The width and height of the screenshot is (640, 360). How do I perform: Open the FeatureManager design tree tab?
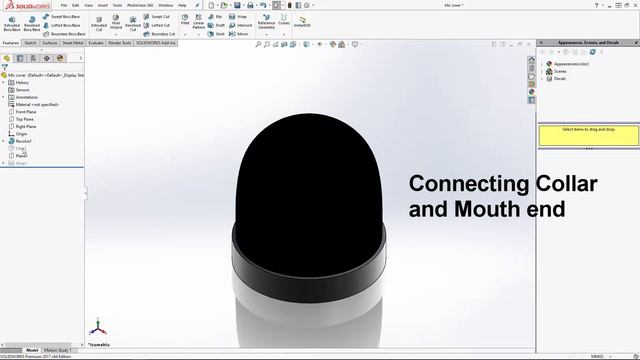coord(7,58)
